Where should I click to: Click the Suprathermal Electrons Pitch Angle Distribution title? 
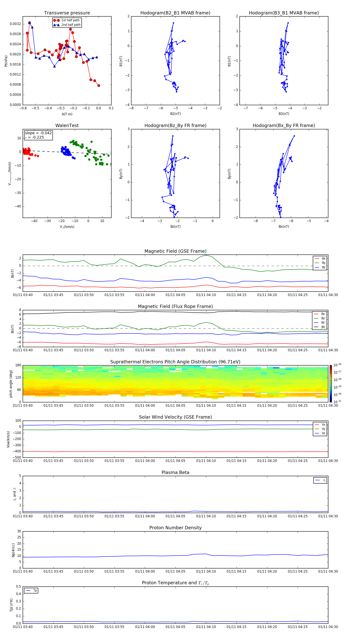(175, 362)
